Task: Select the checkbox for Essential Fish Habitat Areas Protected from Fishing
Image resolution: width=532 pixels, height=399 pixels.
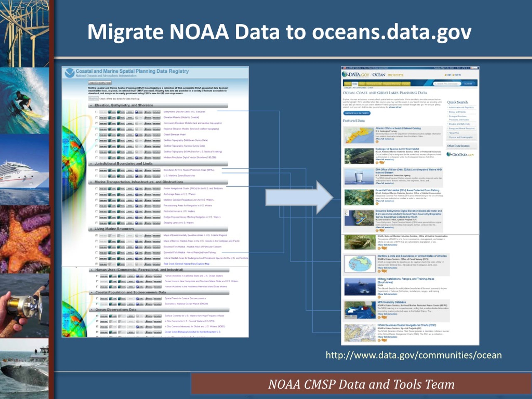Action: pyautogui.click(x=96, y=253)
